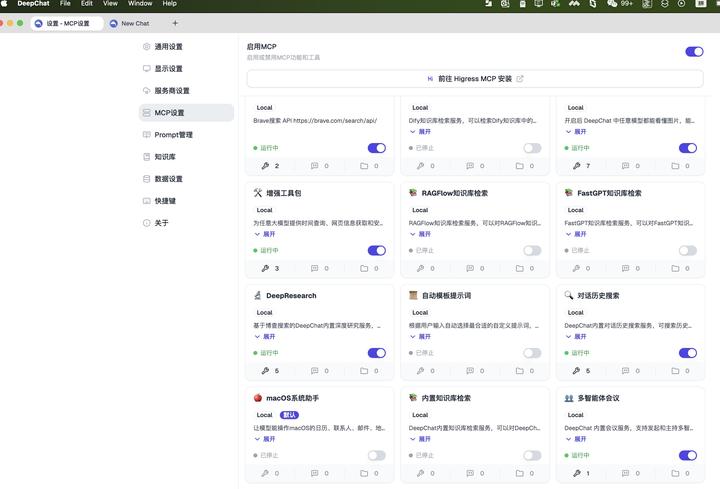The width and height of the screenshot is (720, 489).
Task: Expand the RAGFlow知识库检索 description
Action: [420, 234]
